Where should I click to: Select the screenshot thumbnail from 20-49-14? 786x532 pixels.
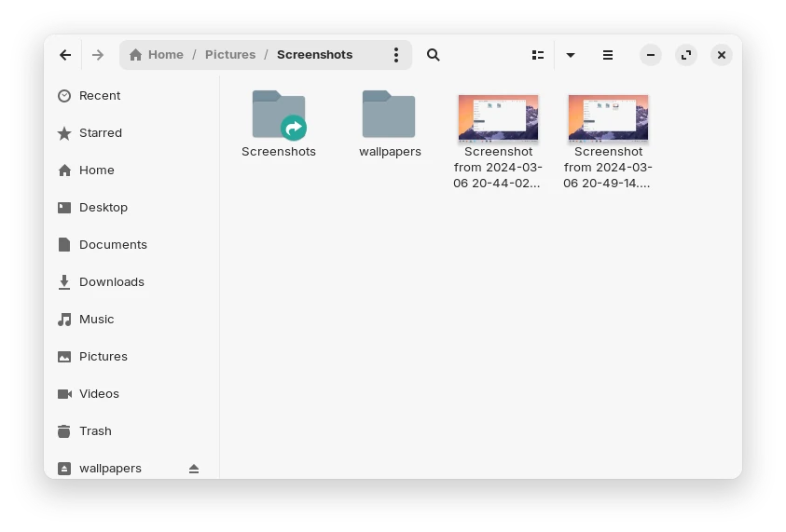tap(608, 117)
